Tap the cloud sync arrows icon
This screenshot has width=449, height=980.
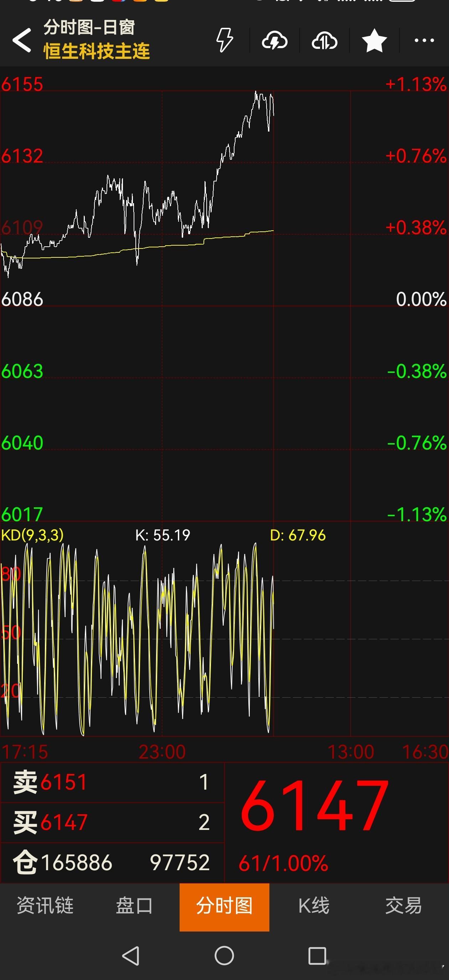pos(324,40)
